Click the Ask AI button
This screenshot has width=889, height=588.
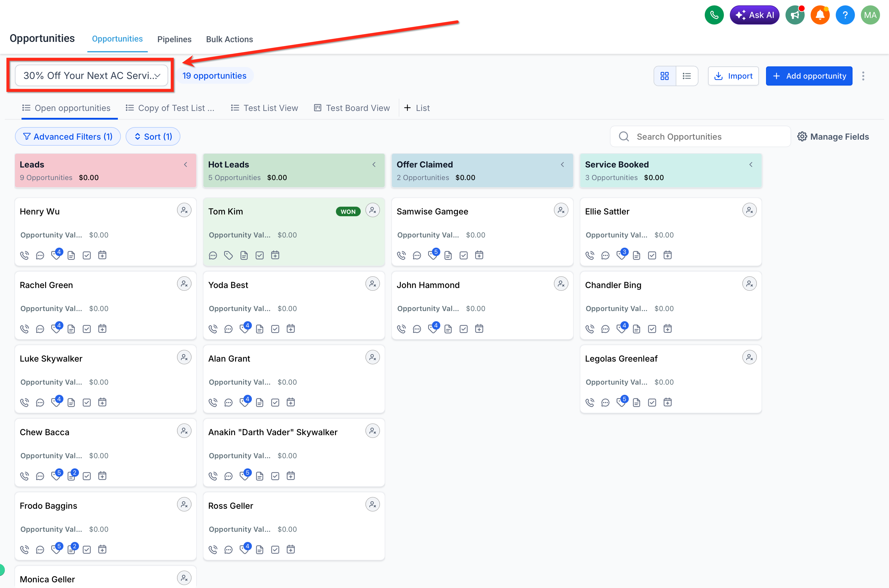tap(754, 15)
